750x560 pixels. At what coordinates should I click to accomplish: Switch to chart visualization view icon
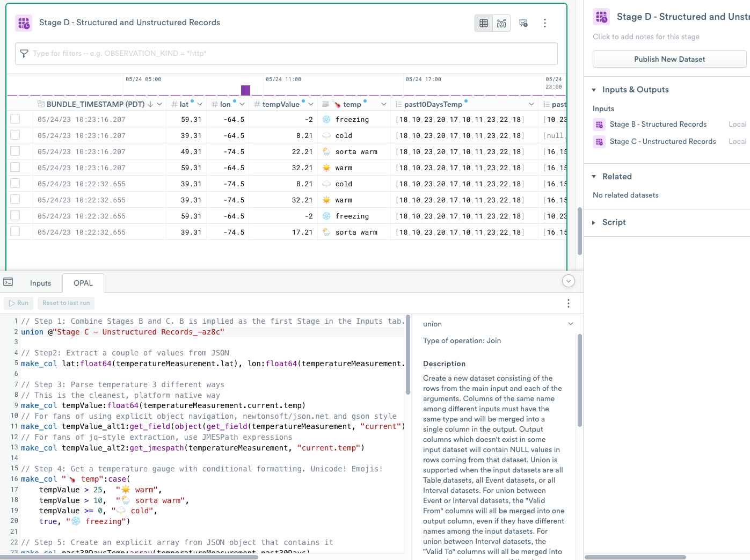[x=501, y=23]
